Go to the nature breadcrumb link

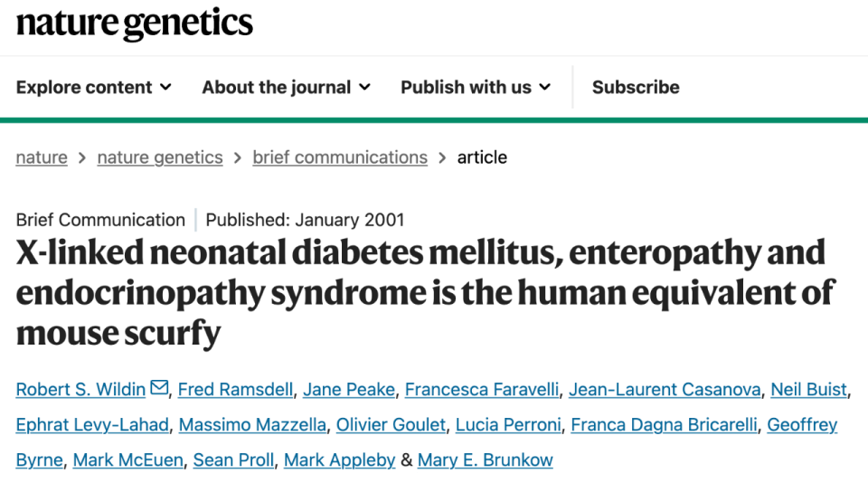pos(42,157)
